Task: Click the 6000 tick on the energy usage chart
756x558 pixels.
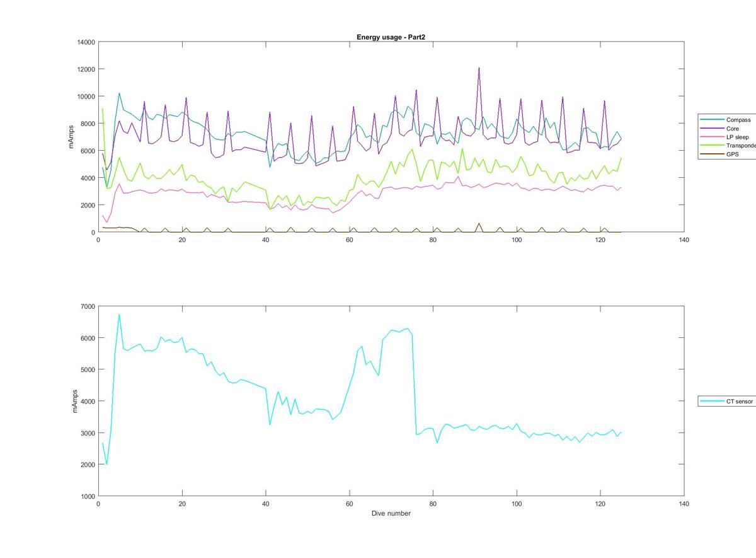Action: [x=88, y=151]
